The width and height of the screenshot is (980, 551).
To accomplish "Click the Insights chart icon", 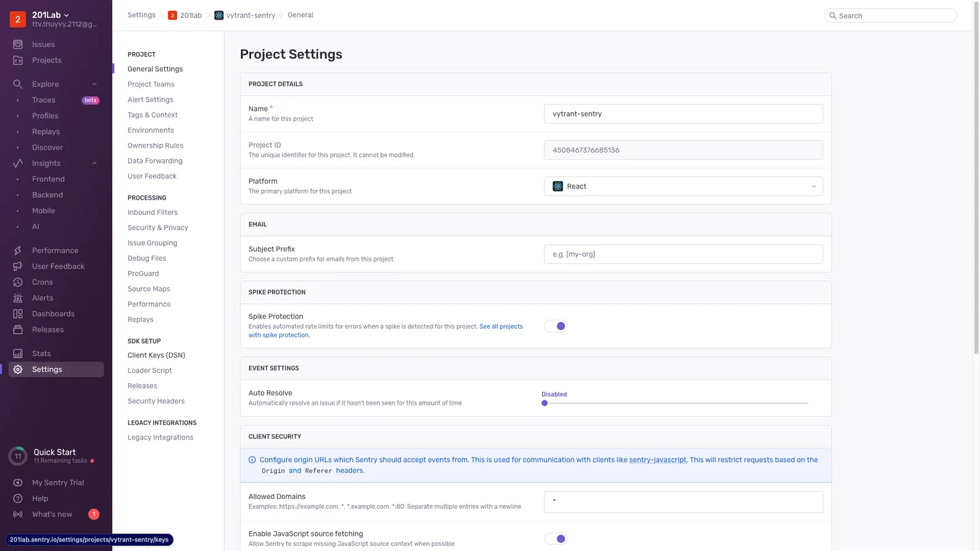I will click(x=18, y=163).
